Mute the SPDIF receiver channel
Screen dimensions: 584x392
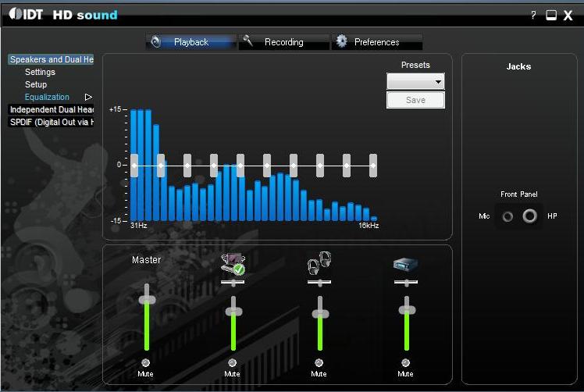(x=405, y=362)
